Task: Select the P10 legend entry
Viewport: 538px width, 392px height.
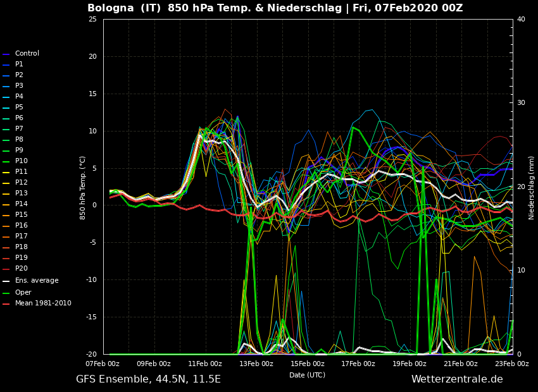Action: coord(21,161)
